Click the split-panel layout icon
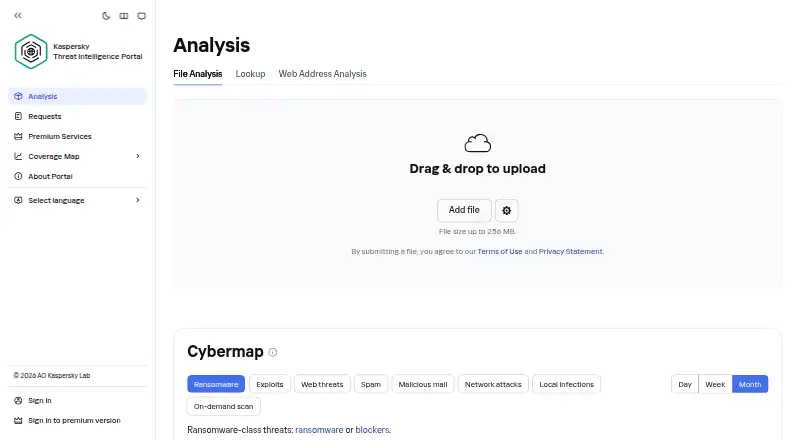 (123, 16)
